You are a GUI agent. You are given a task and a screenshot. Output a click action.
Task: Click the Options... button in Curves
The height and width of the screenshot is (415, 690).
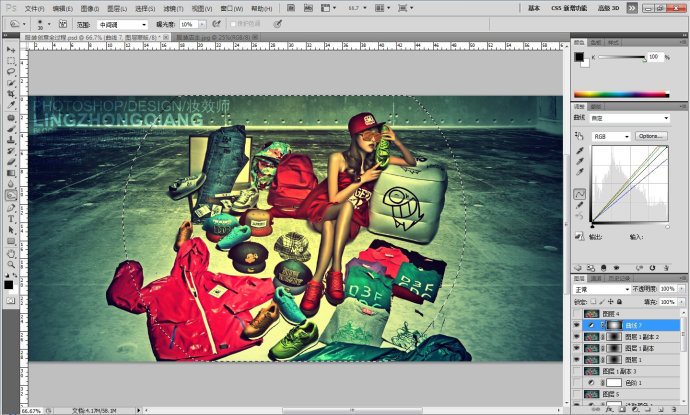pyautogui.click(x=651, y=136)
